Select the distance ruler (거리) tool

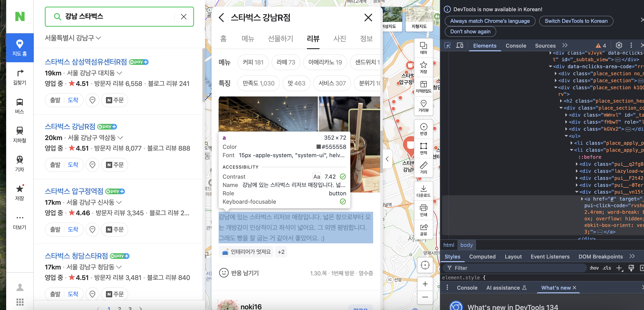coord(423,168)
